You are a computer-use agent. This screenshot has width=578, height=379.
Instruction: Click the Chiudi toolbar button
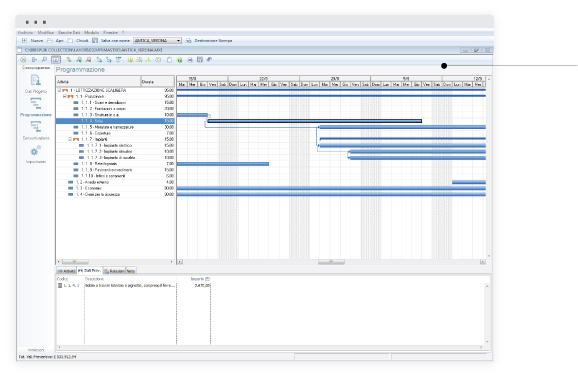(78, 41)
